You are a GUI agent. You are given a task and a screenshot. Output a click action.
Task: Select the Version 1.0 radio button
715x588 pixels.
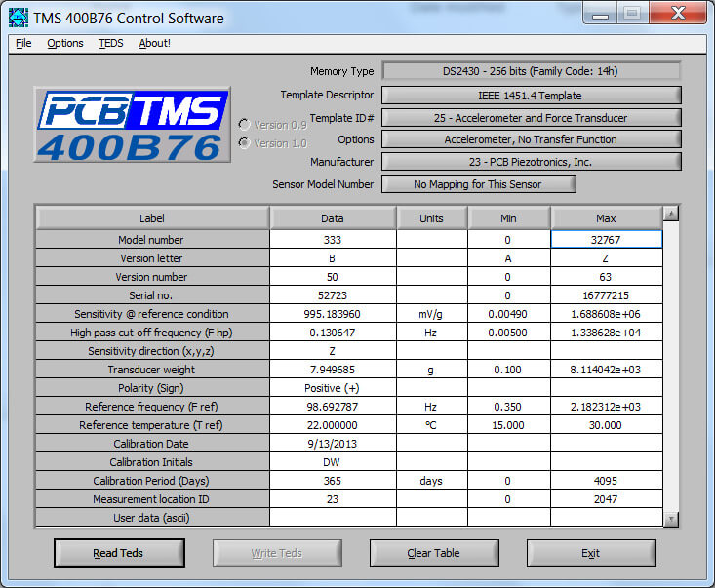(245, 143)
